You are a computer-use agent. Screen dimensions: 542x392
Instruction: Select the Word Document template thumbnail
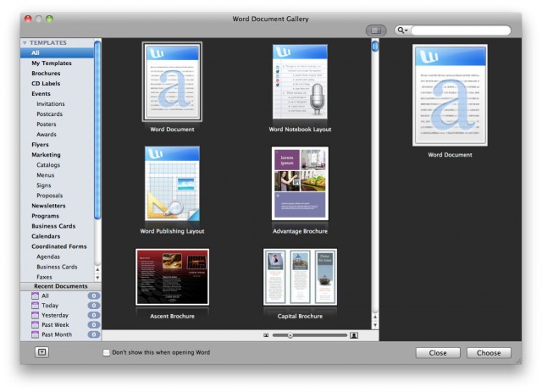172,81
